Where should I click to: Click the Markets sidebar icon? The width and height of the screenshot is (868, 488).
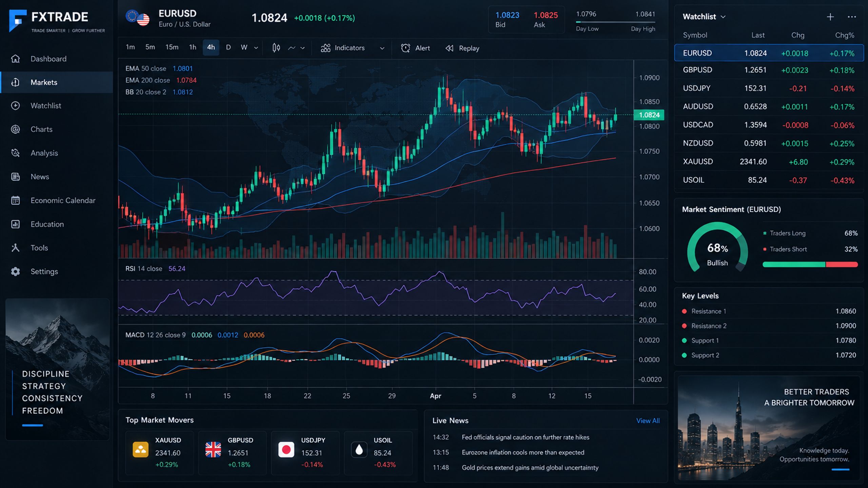(15, 82)
